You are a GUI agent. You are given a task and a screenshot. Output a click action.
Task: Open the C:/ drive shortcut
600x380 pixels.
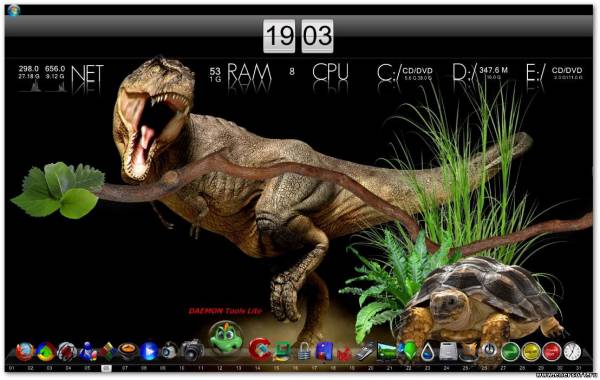405,75
